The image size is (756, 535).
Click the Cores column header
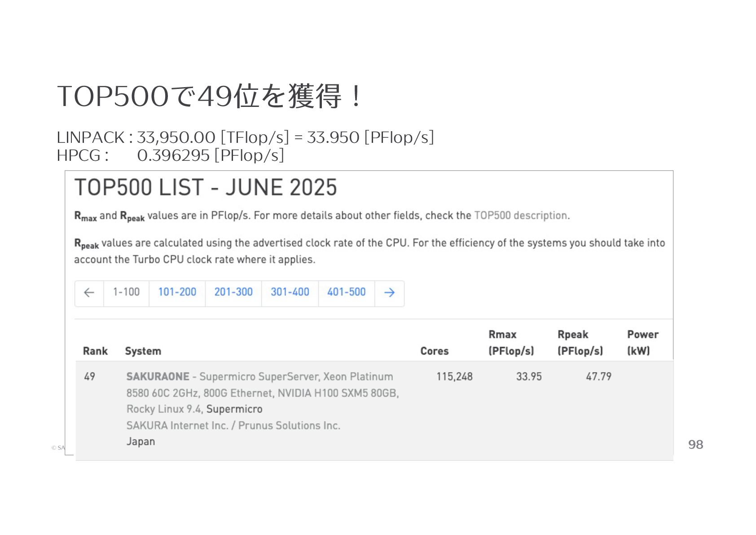[435, 351]
